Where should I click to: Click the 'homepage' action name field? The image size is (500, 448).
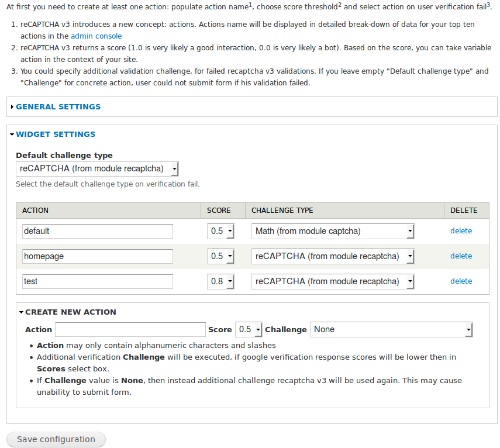98,256
